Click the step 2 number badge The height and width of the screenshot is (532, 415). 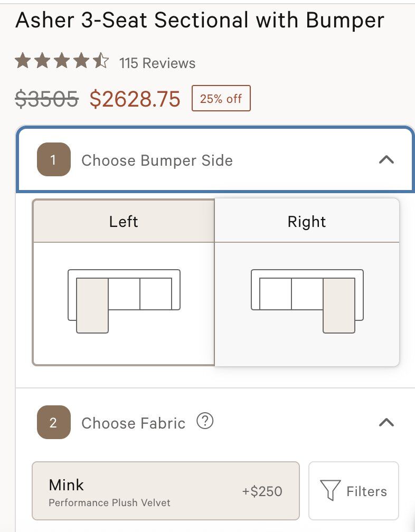(53, 422)
